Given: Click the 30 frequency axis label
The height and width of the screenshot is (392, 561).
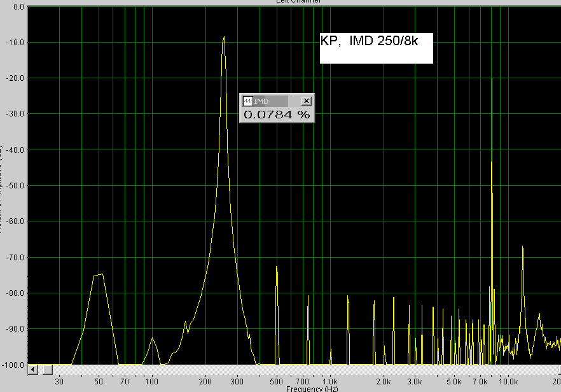Looking at the screenshot, I should [x=59, y=382].
